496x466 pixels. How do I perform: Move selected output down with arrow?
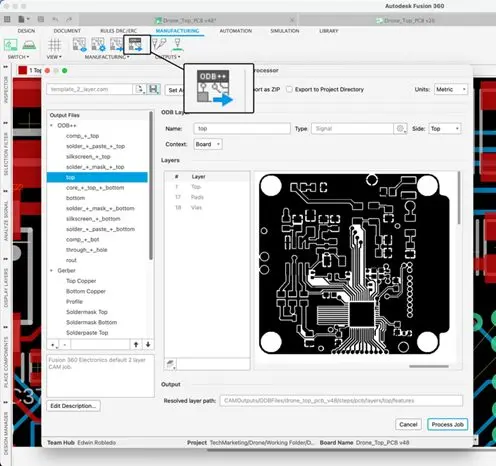tap(148, 344)
